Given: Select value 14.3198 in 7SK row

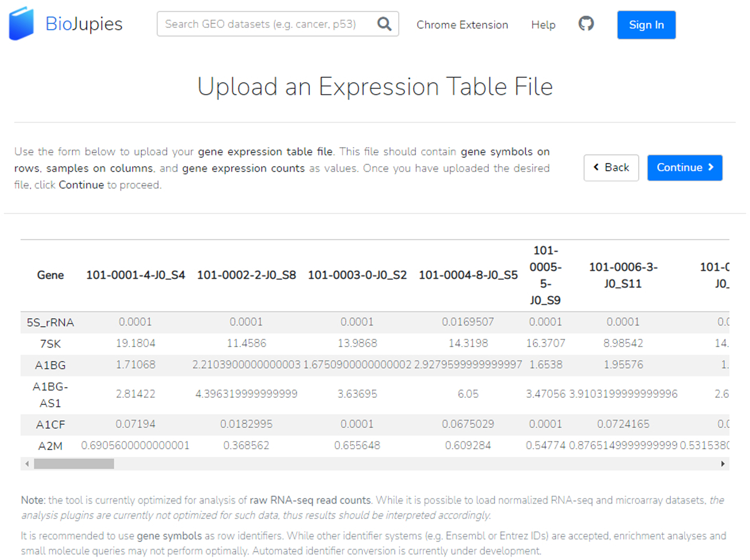Looking at the screenshot, I should click(468, 343).
